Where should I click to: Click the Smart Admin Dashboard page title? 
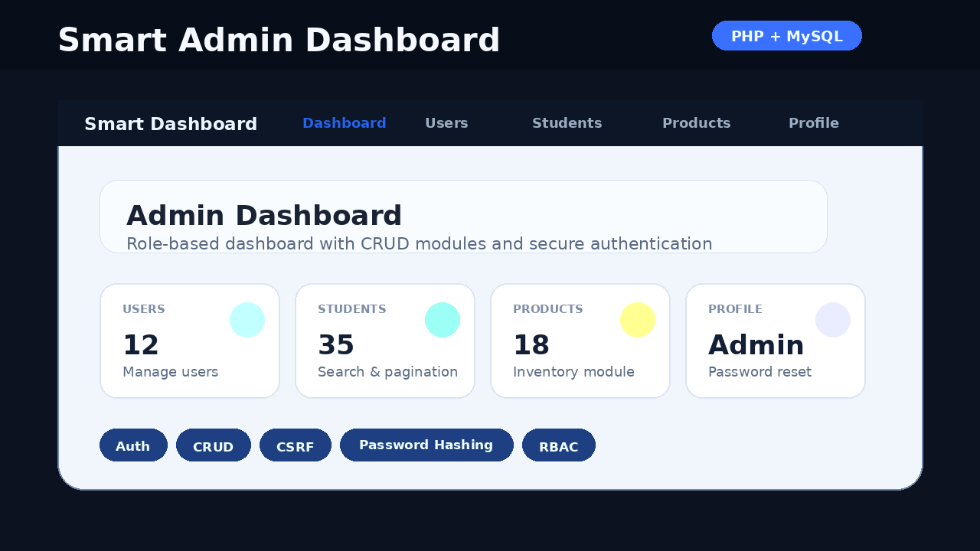pyautogui.click(x=279, y=40)
